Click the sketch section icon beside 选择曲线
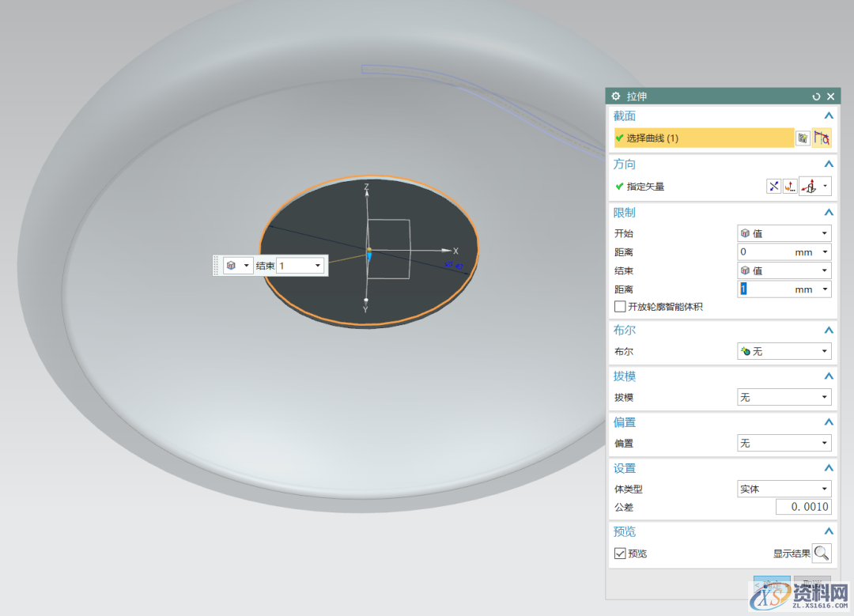This screenshot has width=854, height=616. point(803,138)
